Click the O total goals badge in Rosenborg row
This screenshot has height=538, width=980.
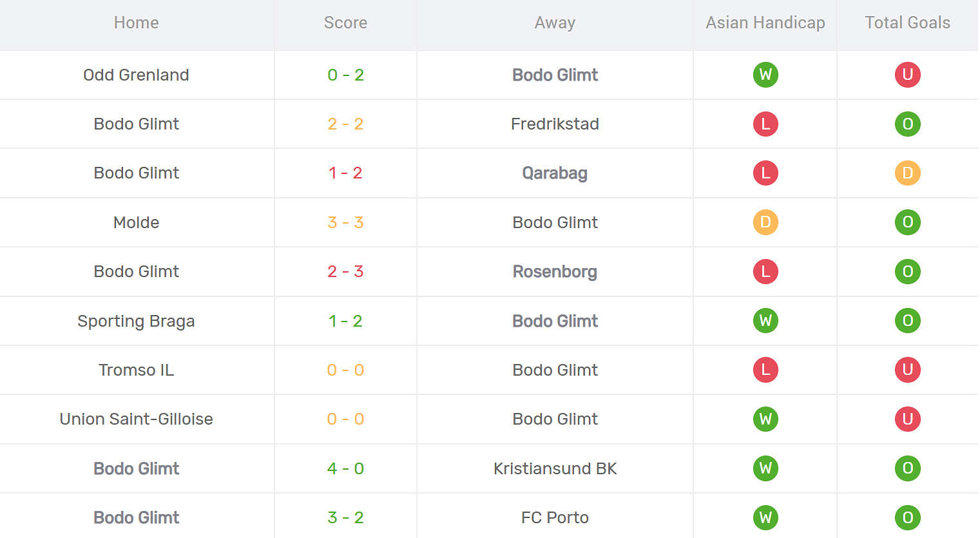coord(907,271)
